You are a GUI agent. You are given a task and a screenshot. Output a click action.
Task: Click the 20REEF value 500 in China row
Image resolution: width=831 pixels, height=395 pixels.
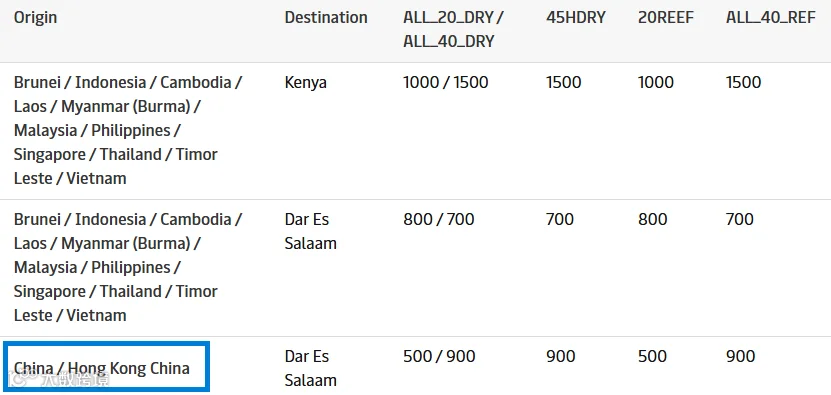[x=652, y=356]
